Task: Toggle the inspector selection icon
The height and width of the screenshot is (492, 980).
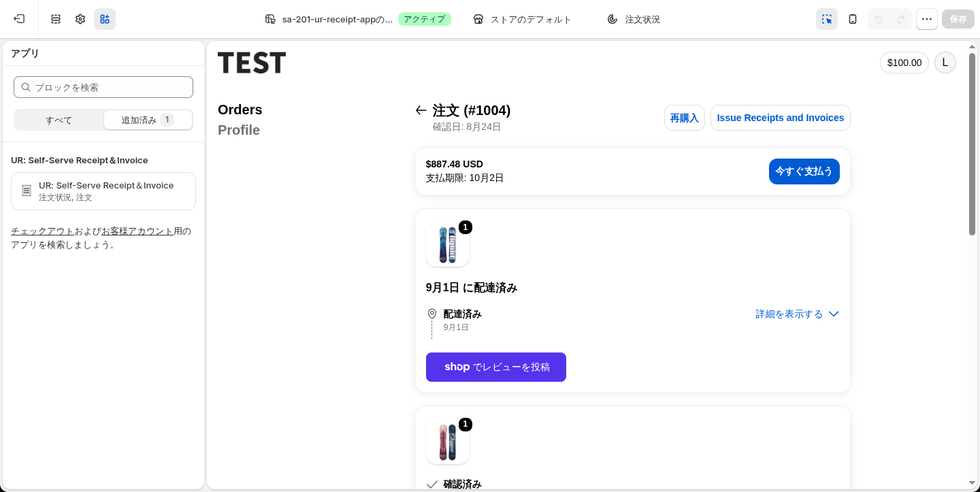Action: click(x=827, y=19)
